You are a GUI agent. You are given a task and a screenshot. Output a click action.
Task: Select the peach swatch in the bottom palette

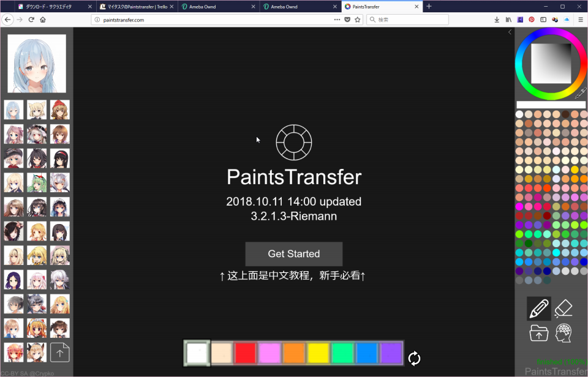click(222, 353)
